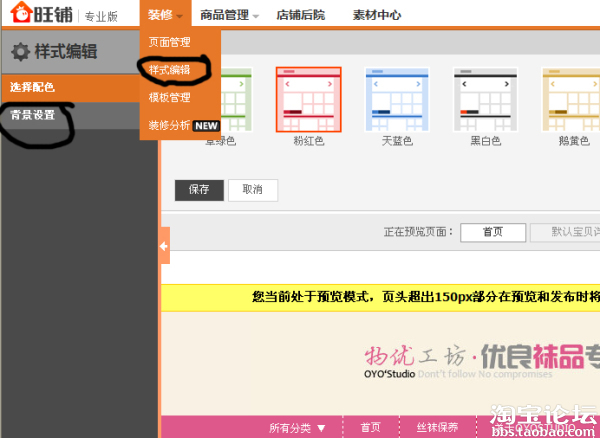Choose 模板管理 from the 装修 menu
The width and height of the screenshot is (600, 438).
(x=170, y=98)
